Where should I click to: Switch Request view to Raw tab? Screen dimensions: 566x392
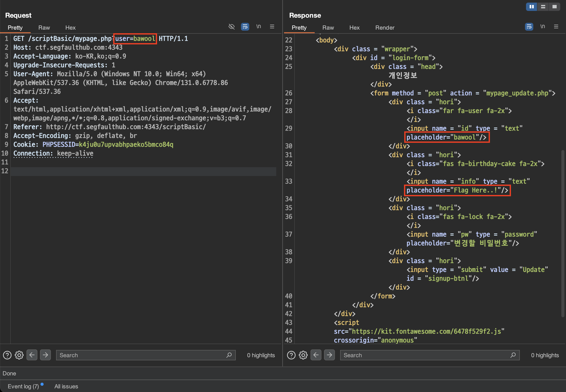44,28
